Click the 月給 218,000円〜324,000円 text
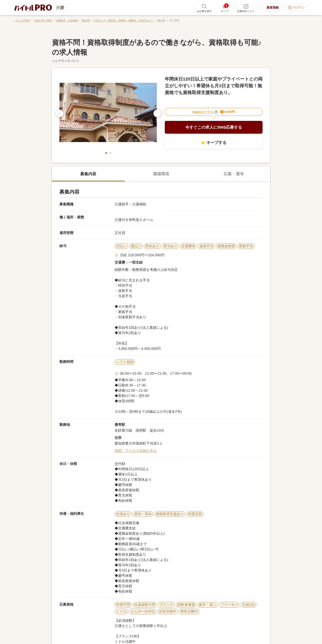This screenshot has width=322, height=644. point(142,255)
